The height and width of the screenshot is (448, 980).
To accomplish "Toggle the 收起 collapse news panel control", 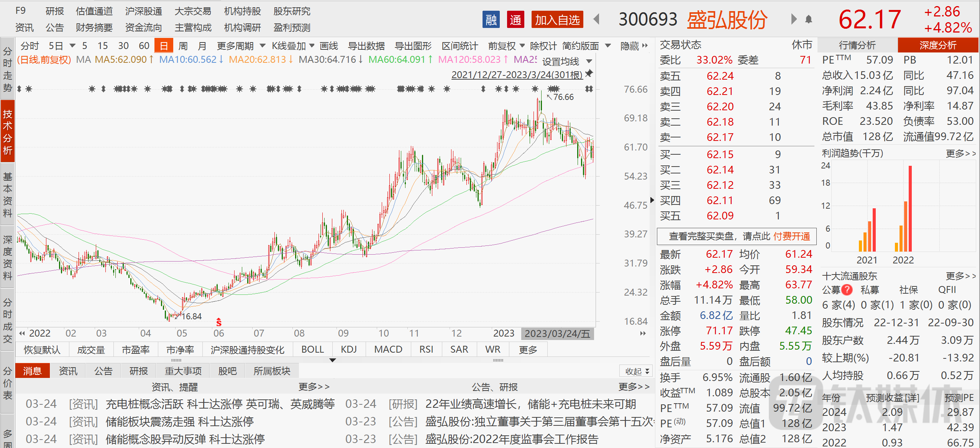I will [x=637, y=371].
